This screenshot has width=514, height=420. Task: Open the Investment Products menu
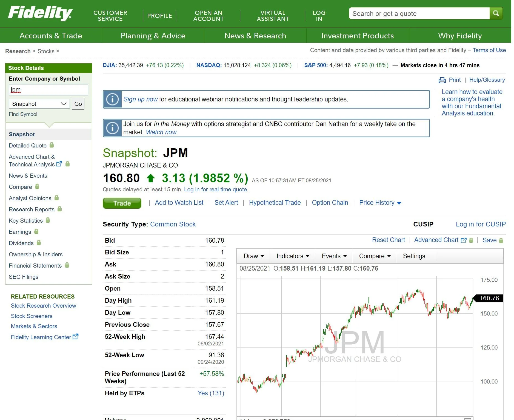coord(357,36)
